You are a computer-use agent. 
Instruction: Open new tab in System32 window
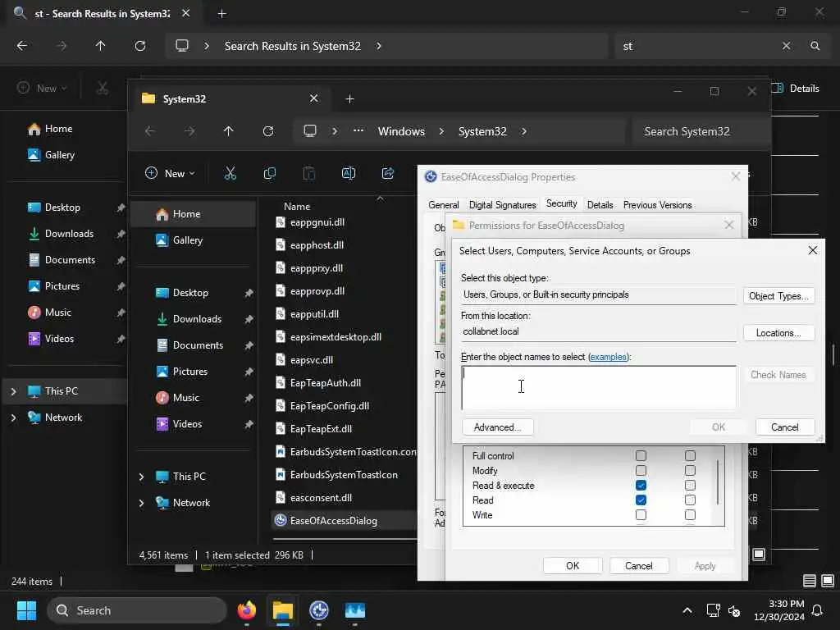pos(349,98)
